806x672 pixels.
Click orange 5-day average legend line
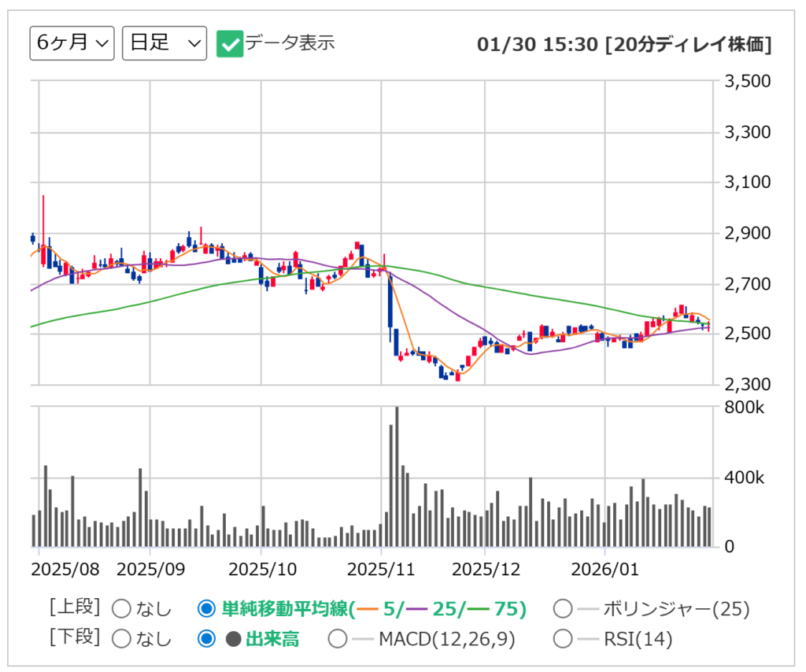pos(368,609)
